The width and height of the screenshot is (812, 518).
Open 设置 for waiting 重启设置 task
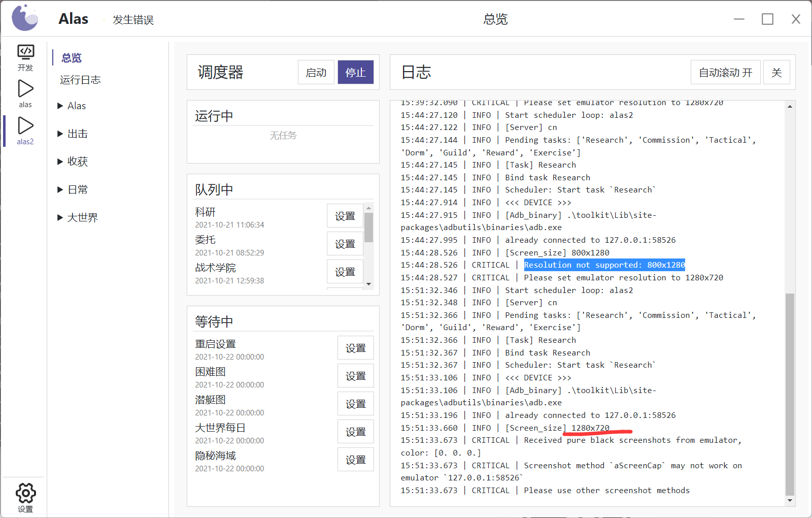coord(356,348)
